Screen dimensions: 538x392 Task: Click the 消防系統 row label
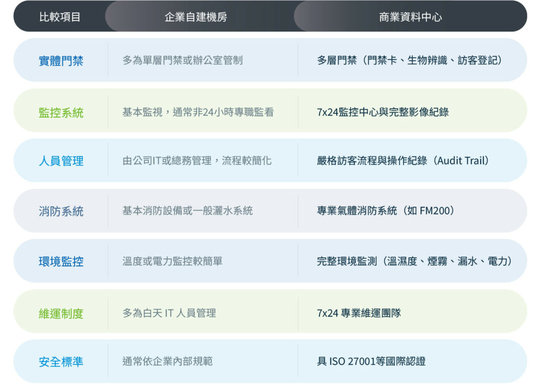[x=61, y=211]
